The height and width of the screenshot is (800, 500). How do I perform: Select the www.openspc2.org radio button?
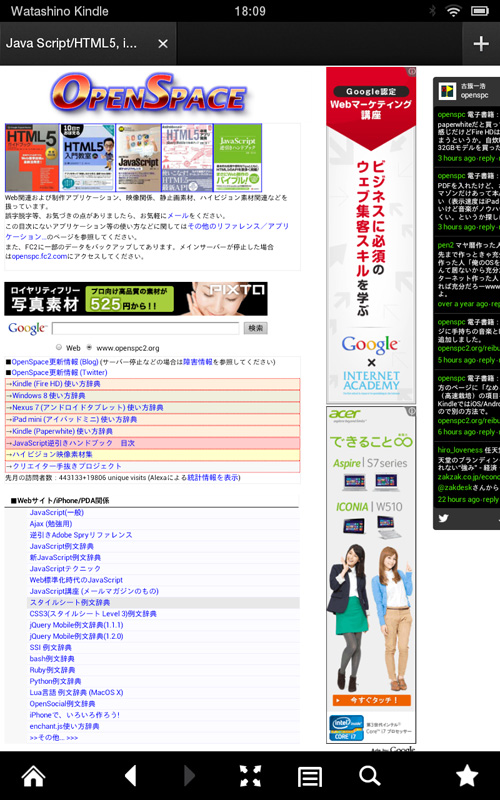click(x=89, y=347)
